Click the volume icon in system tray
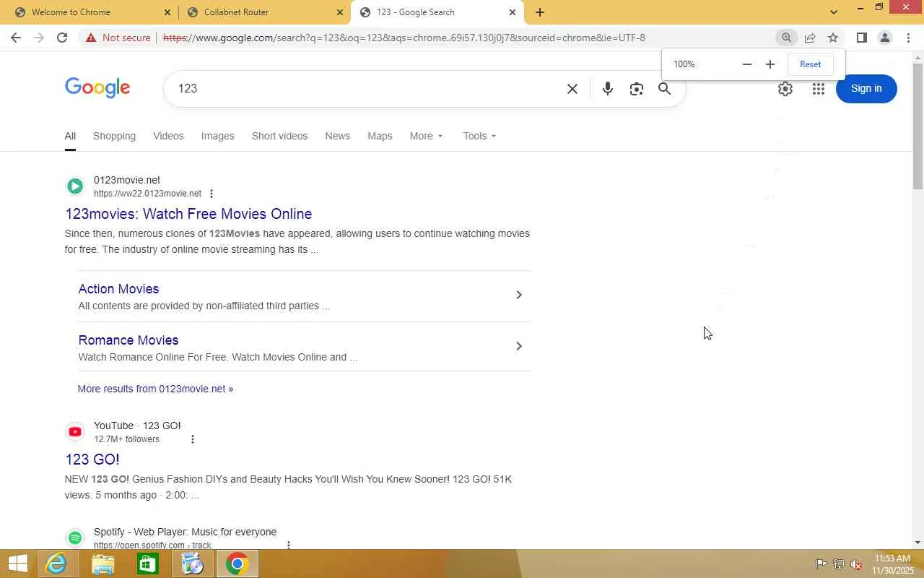The height and width of the screenshot is (578, 924). [x=856, y=564]
